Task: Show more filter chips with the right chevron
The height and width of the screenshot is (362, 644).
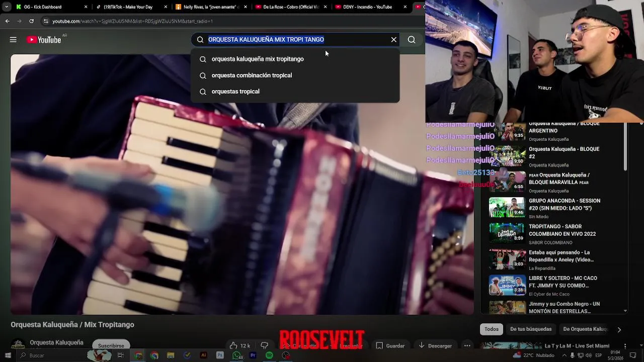Action: click(x=619, y=329)
